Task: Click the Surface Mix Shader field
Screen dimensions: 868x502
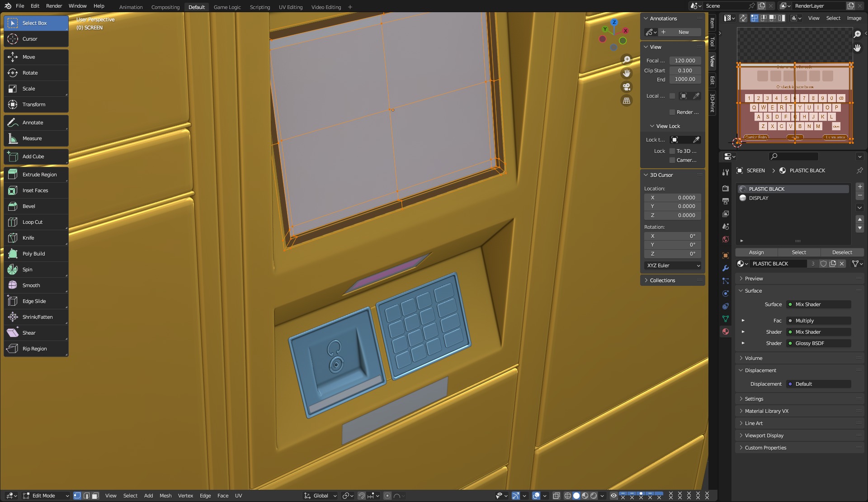Action: [x=819, y=304]
